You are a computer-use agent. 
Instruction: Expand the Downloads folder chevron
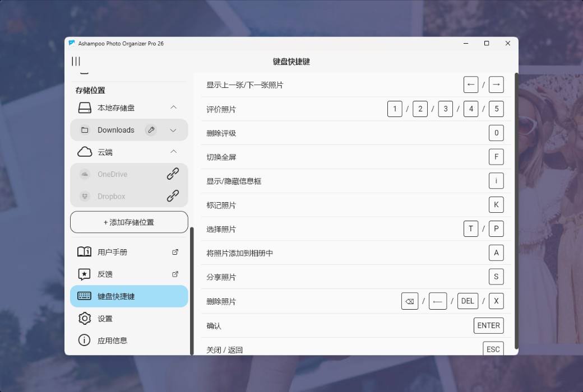tap(173, 129)
